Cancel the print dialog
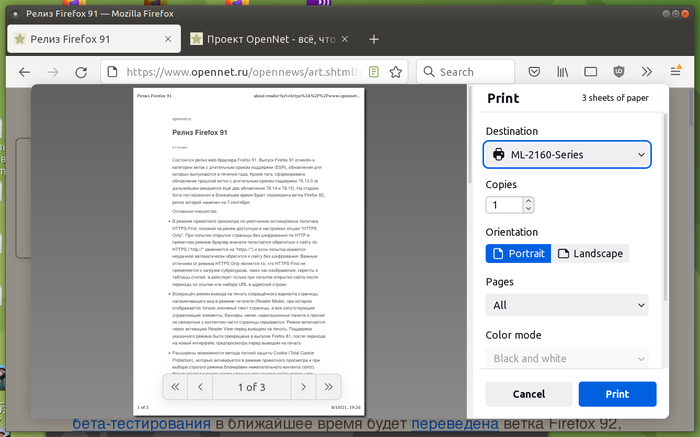 coord(529,394)
